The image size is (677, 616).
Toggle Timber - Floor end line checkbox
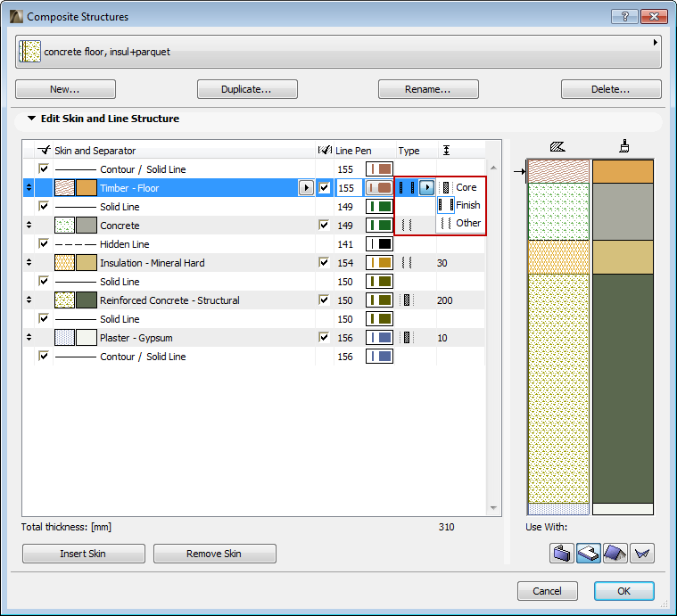click(x=324, y=187)
